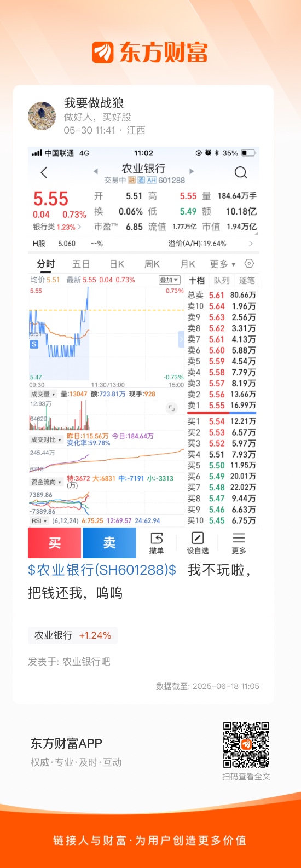Image resolution: width=301 pixels, height=868 pixels.
Task: Click 扫码查看全文 label
Action: pyautogui.click(x=246, y=777)
